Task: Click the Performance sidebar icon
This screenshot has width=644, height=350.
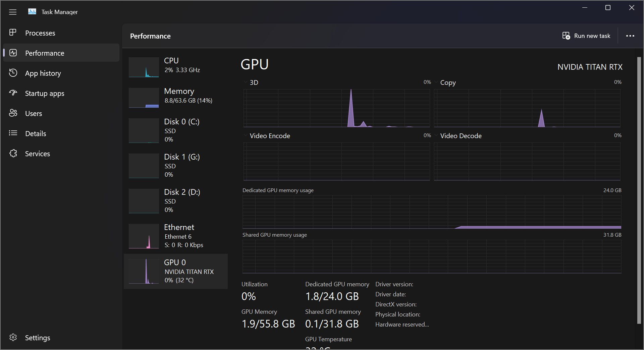Action: [x=13, y=53]
